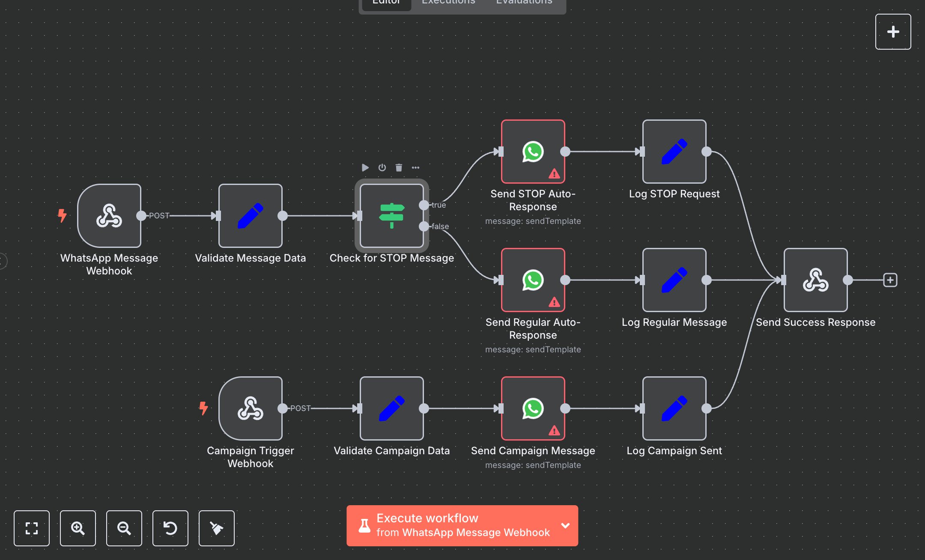Open the node options ellipsis menu
The height and width of the screenshot is (560, 925).
point(415,167)
